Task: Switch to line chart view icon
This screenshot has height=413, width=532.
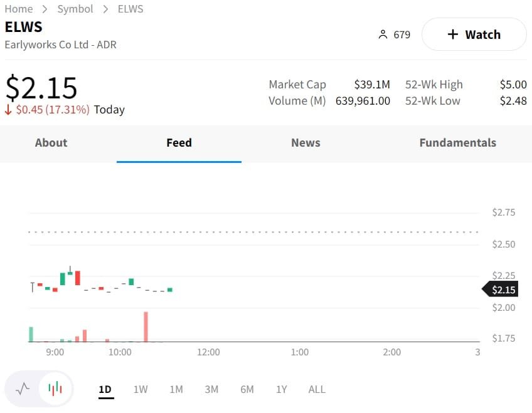Action: pos(23,389)
